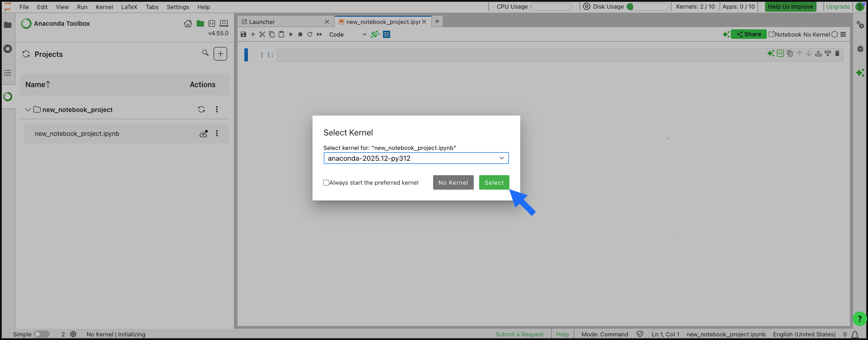868x340 pixels.
Task: Check Always start the preferred kernel
Action: pyautogui.click(x=326, y=182)
